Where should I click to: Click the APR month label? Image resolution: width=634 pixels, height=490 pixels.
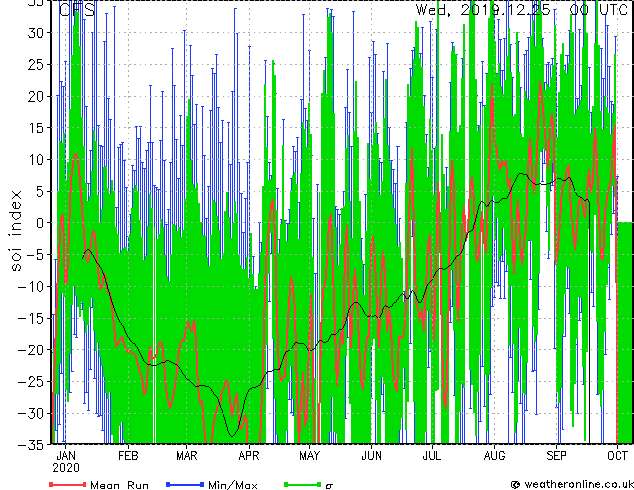[x=249, y=456]
